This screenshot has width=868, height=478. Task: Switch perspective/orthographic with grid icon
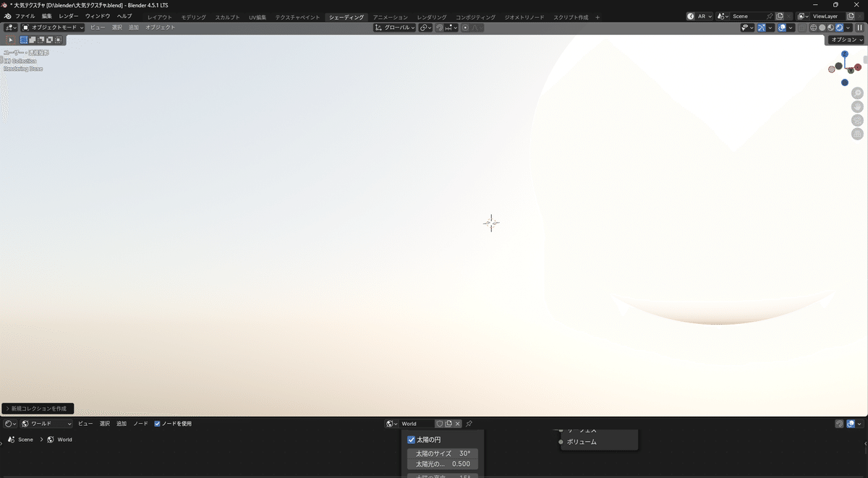pyautogui.click(x=857, y=134)
